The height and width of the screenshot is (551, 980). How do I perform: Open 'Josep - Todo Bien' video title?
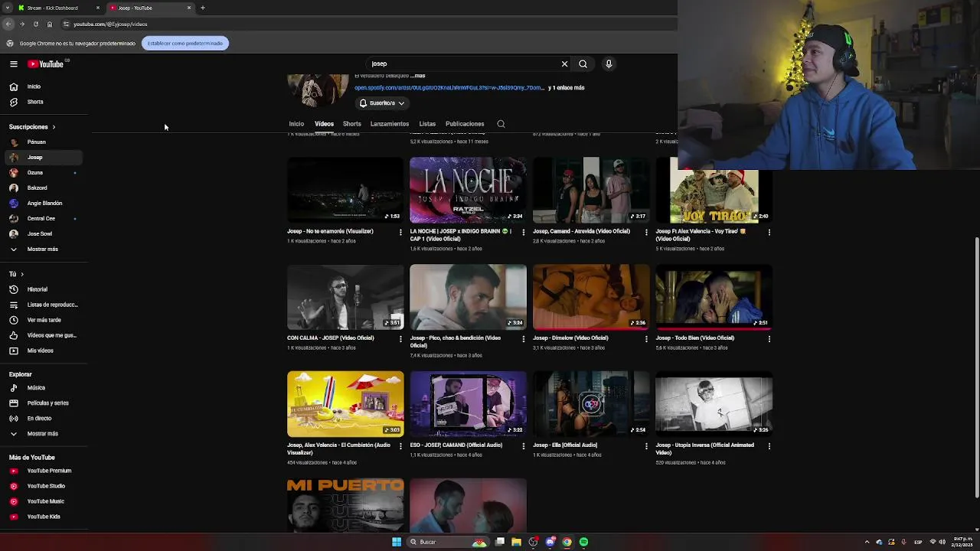694,338
